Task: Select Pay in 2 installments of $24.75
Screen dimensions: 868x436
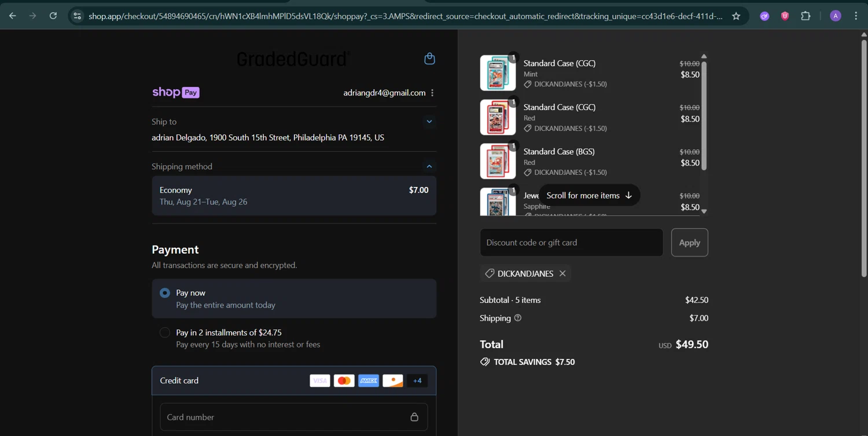Action: click(294, 338)
